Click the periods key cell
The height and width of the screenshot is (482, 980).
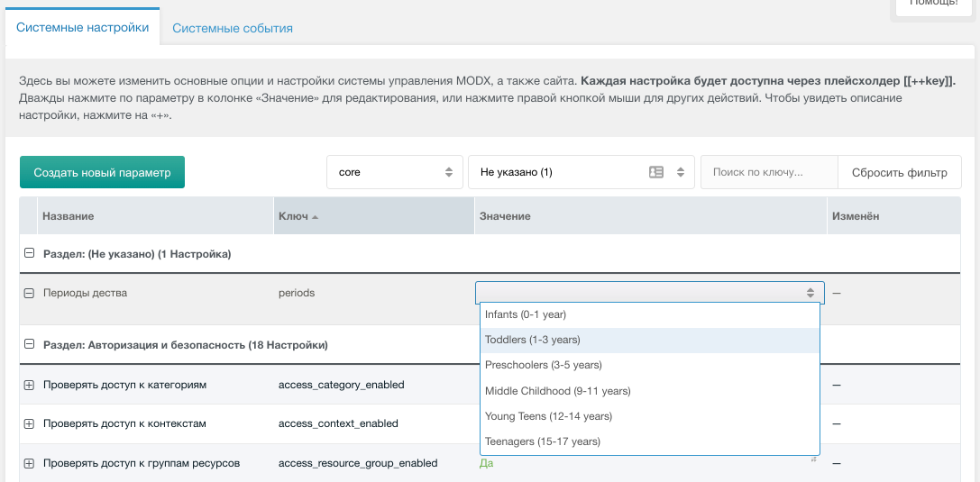(297, 293)
